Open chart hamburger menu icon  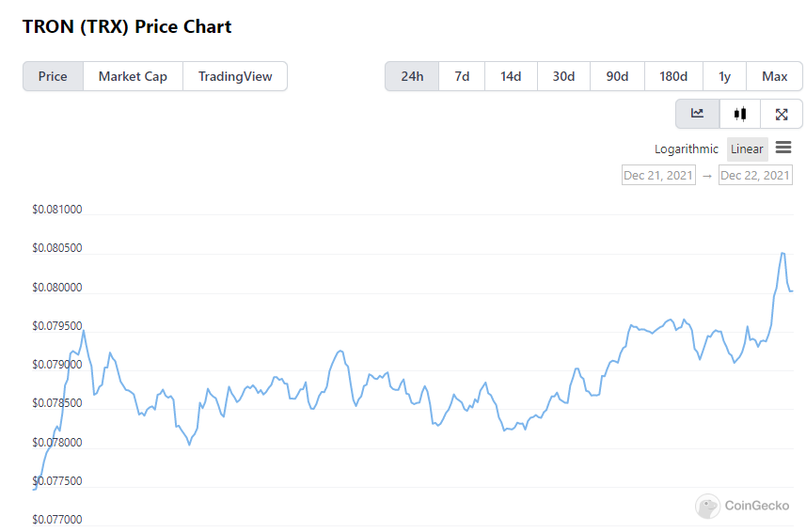pos(783,148)
